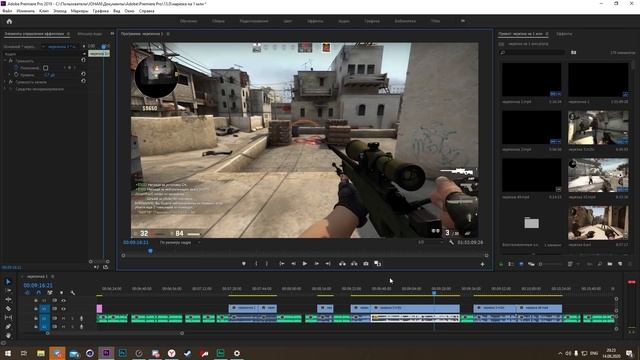Open the Маркеры menu
This screenshot has height=360, width=640.
pyautogui.click(x=80, y=11)
